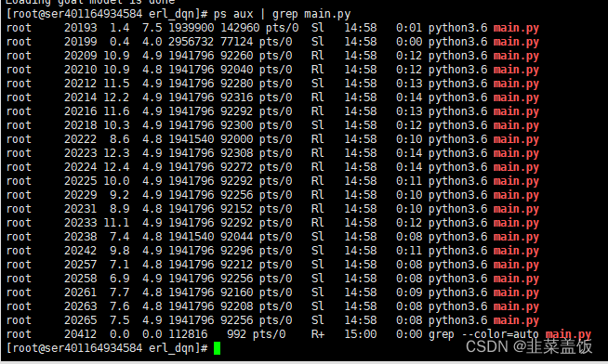Viewport: 608px width, 364px height.
Task: Click PID 20214 in the process list
Action: [x=80, y=97]
